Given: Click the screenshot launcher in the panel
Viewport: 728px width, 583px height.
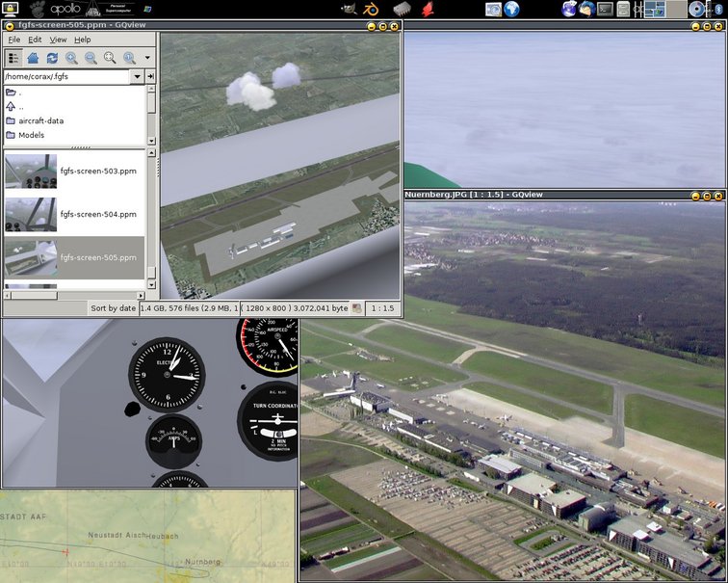Looking at the screenshot, I should 493,9.
